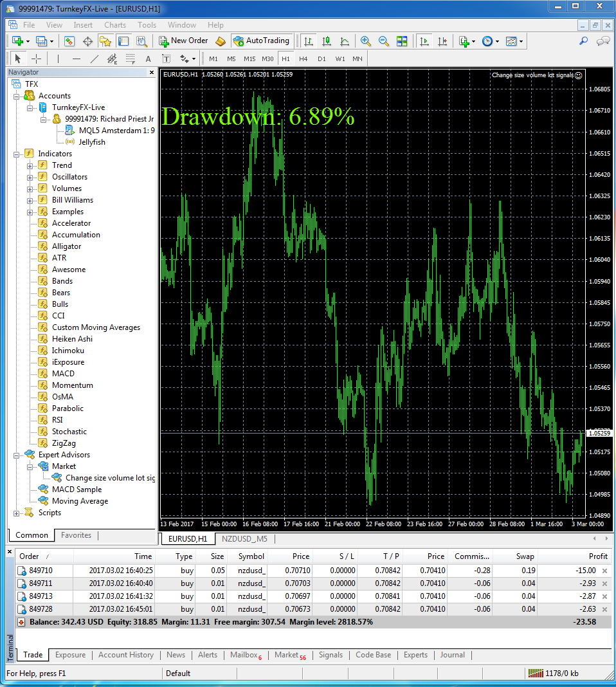Click the New Order button

183,41
